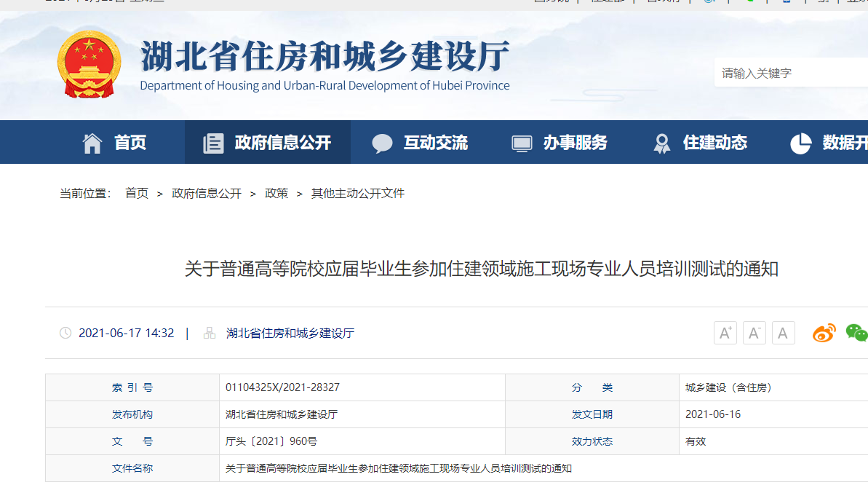
Task: Click 湖北省住房和城乡建设厅 in 发布机构 row
Action: tap(282, 414)
